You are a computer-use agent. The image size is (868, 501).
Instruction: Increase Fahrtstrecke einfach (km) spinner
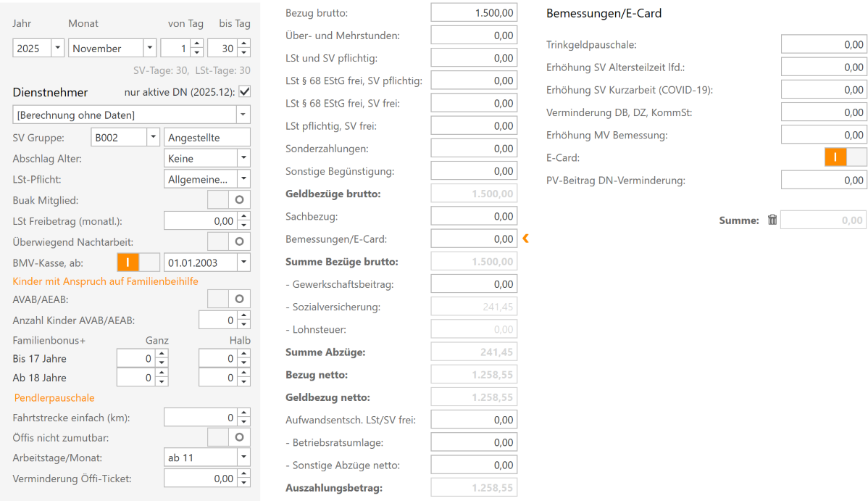(243, 413)
